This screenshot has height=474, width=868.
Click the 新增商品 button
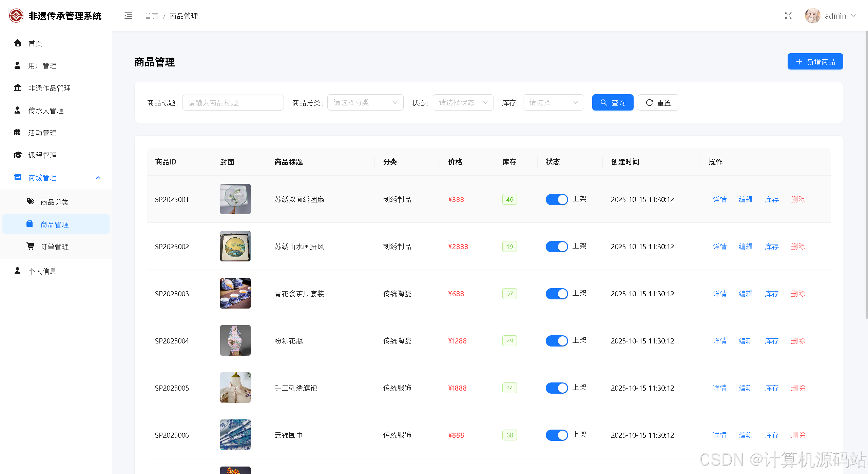tap(815, 61)
